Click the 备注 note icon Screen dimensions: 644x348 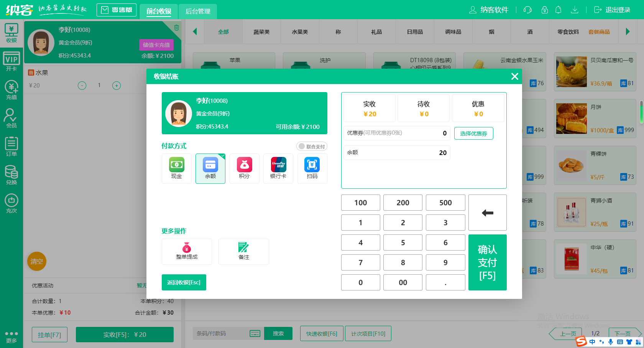pyautogui.click(x=243, y=252)
